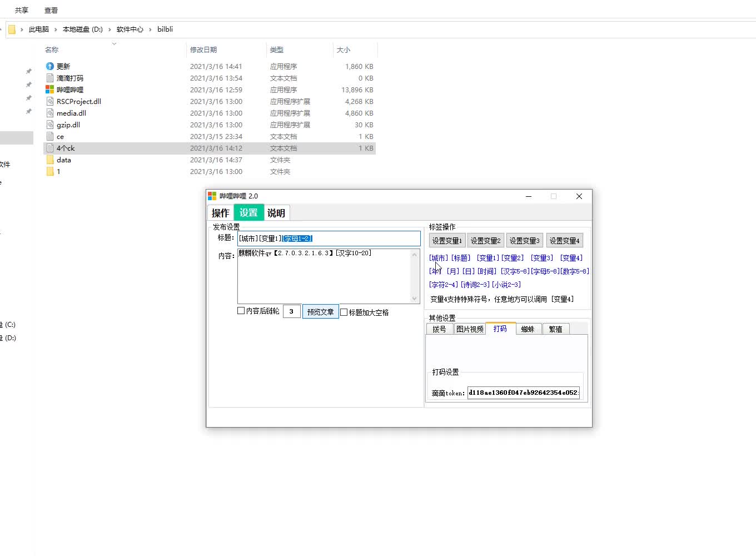The height and width of the screenshot is (556, 756).
Task: Insert the [时间] tag link
Action: coord(487,271)
